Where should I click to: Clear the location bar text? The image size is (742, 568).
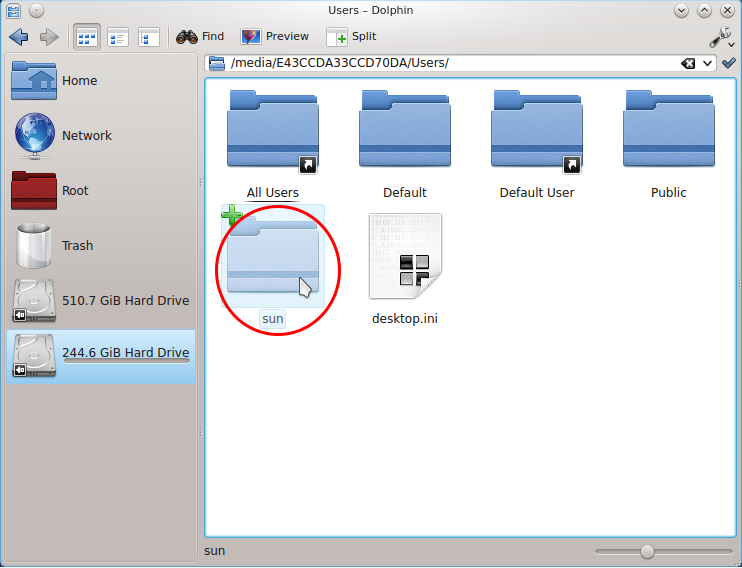pos(688,63)
